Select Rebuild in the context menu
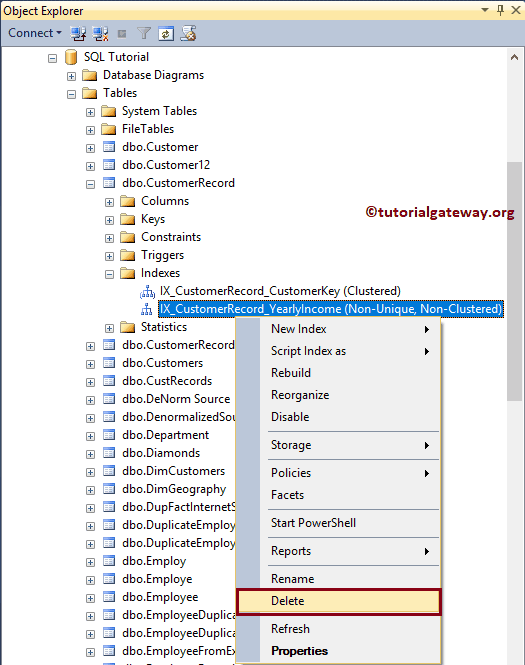The image size is (525, 665). click(x=338, y=373)
